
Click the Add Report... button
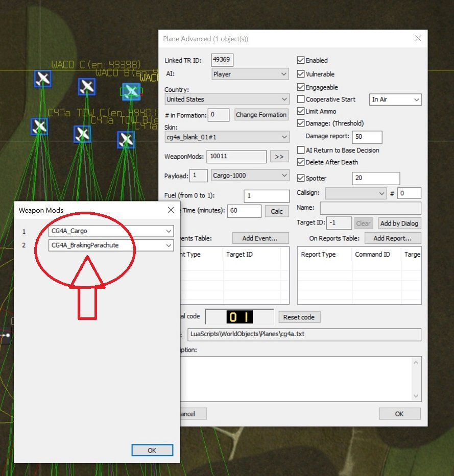click(393, 238)
